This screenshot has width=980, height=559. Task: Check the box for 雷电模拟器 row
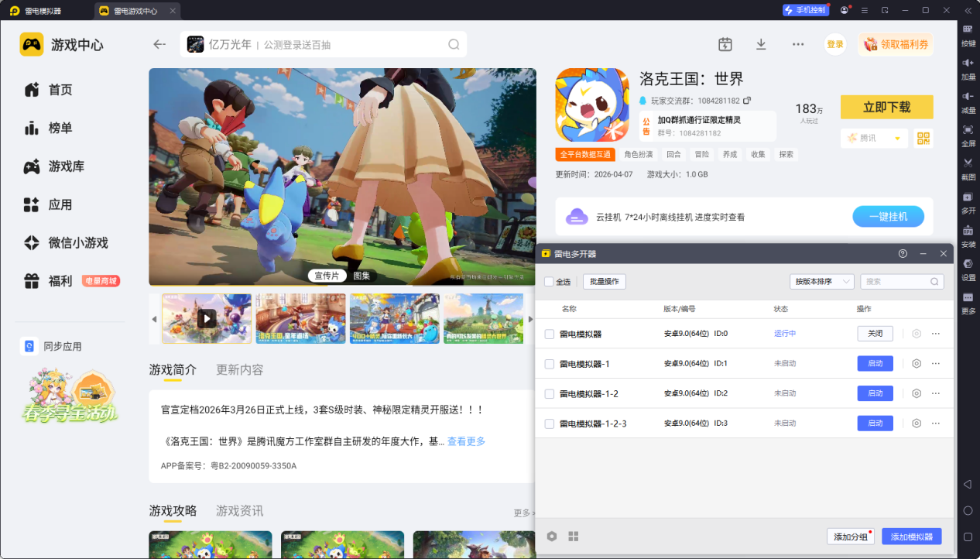(550, 334)
